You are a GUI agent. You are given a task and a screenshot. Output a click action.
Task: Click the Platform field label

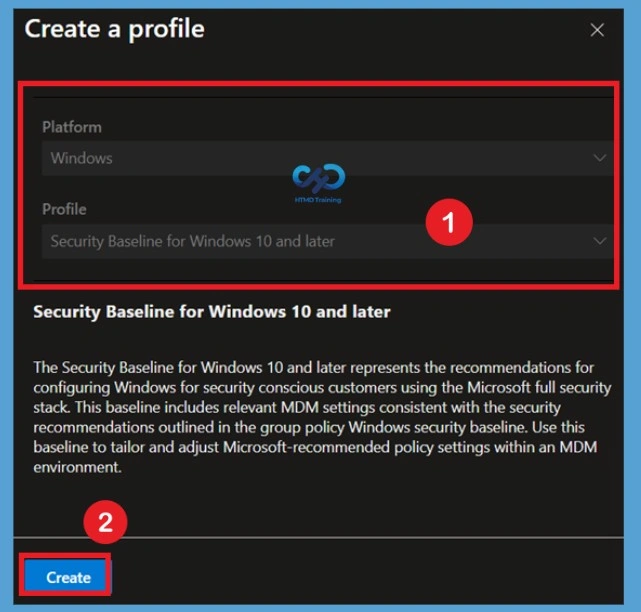point(72,127)
